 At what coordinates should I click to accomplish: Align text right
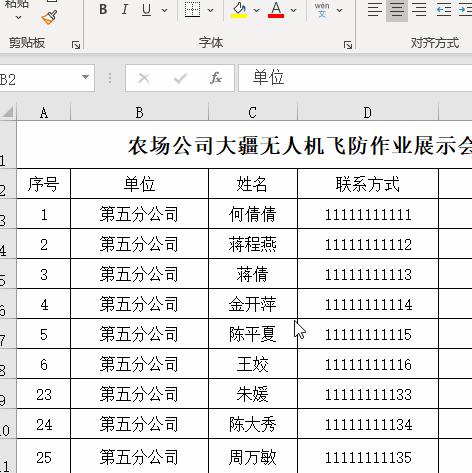pyautogui.click(x=419, y=10)
